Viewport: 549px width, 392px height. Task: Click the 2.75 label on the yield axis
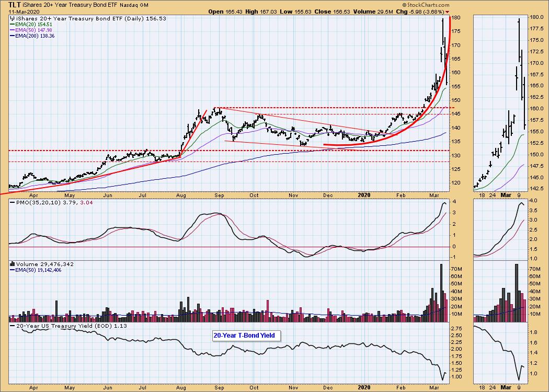coord(458,329)
